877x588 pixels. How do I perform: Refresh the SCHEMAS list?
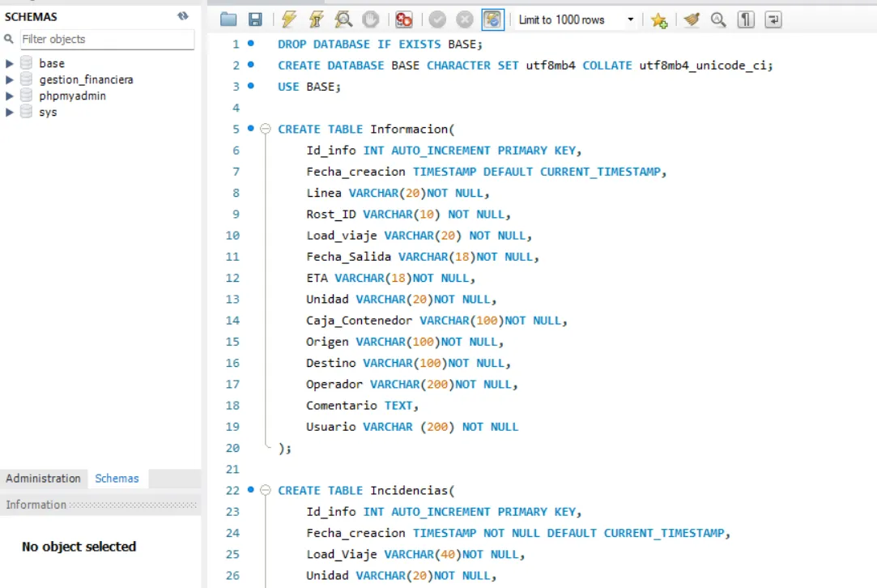point(183,16)
